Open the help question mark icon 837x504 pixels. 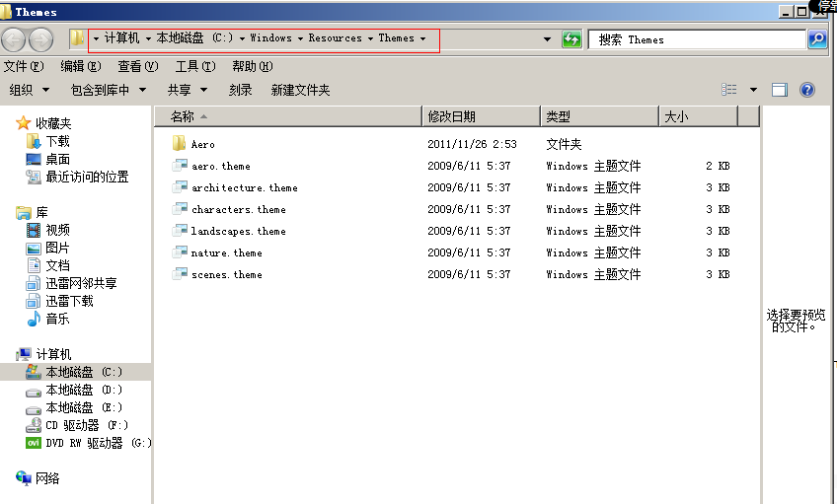click(x=807, y=90)
